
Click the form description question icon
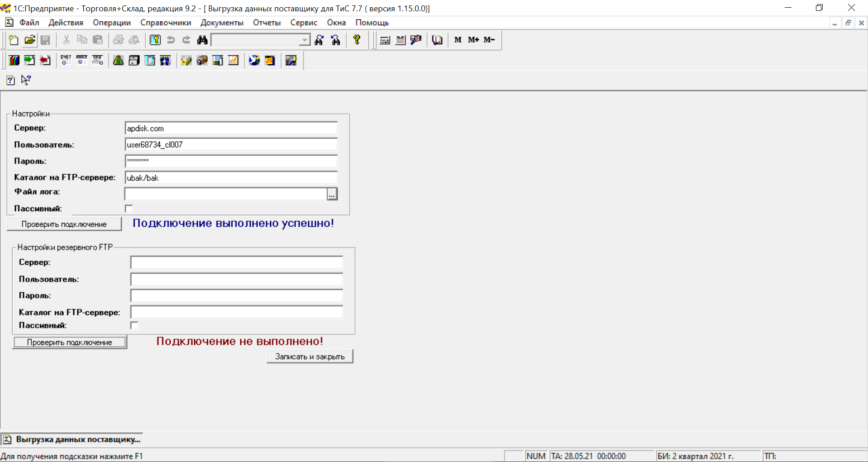(11, 80)
